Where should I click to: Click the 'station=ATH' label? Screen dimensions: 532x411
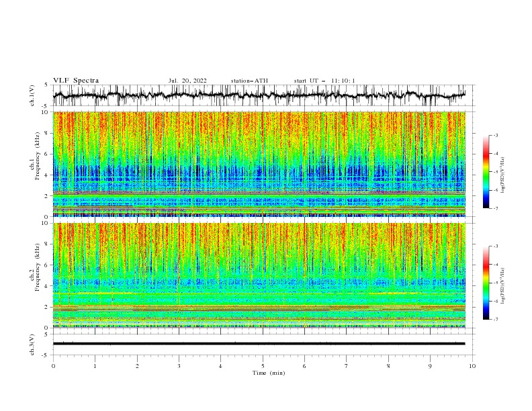(249, 81)
